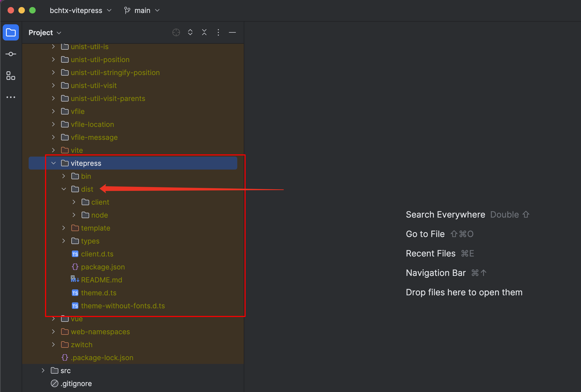Image resolution: width=581 pixels, height=392 pixels.
Task: Click Select Opened File crosshair icon
Action: pos(176,33)
